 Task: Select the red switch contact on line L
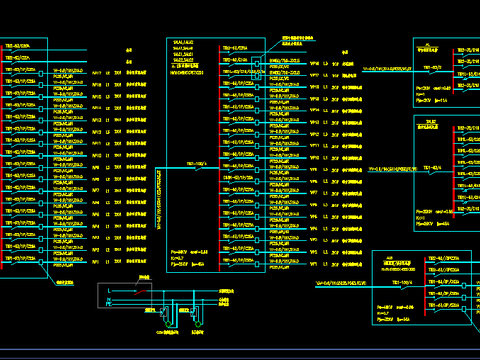click(141, 292)
